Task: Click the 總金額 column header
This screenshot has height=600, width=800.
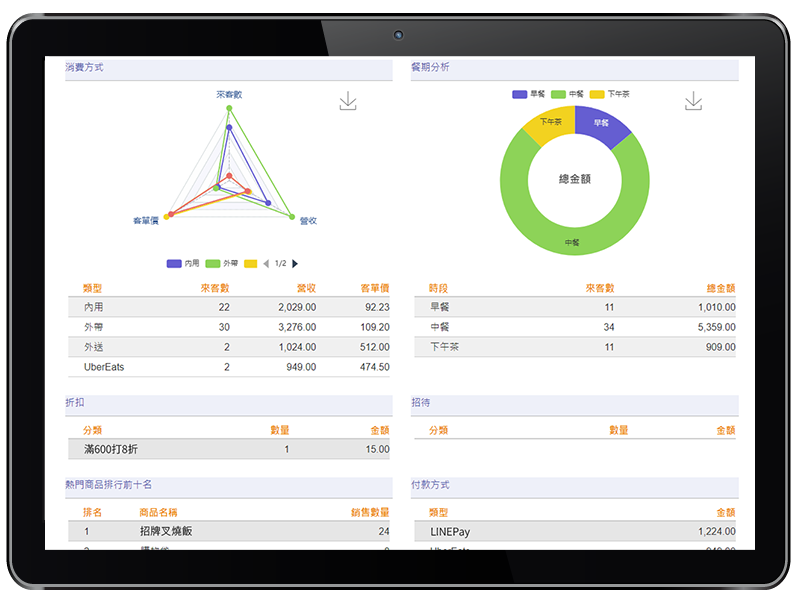Action: point(720,288)
